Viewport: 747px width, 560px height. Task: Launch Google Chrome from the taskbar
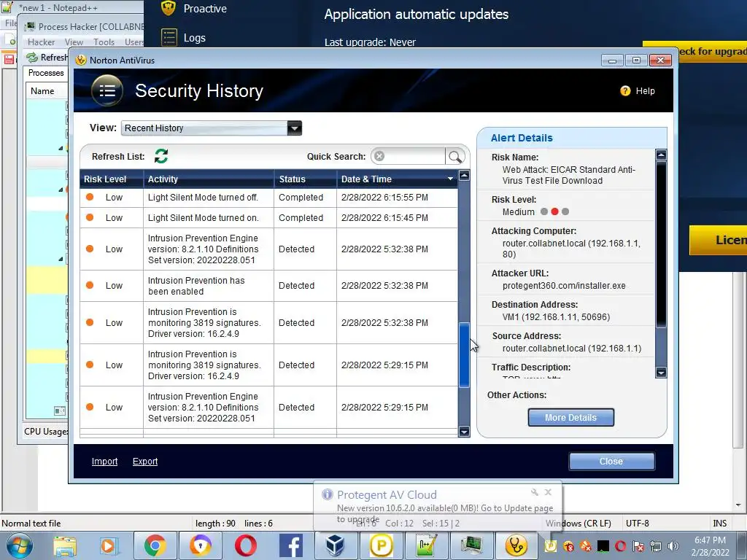155,545
